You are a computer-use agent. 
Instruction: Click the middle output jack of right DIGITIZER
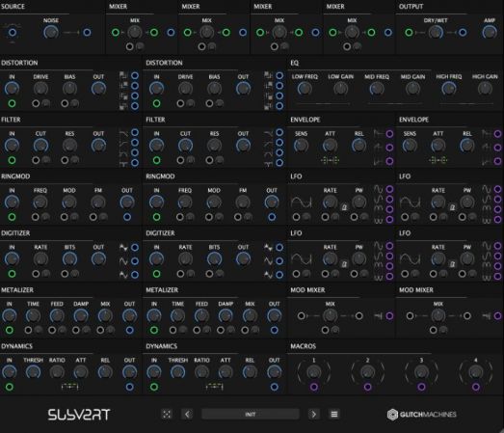click(279, 261)
